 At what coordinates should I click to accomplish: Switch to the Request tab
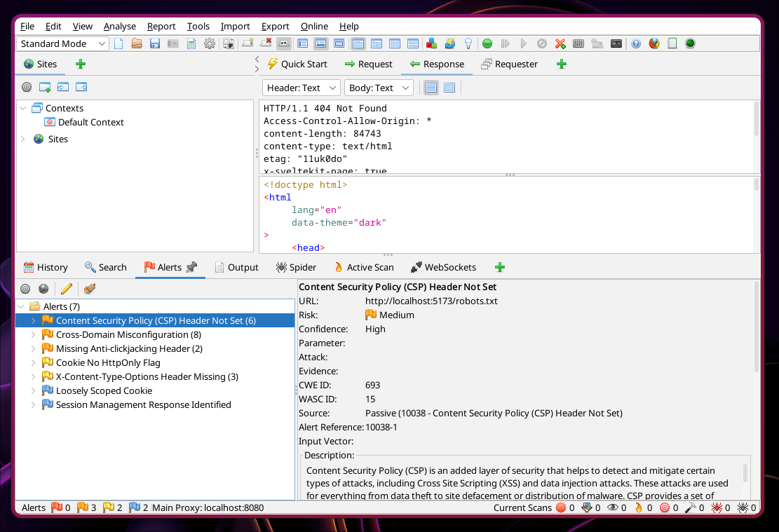click(369, 64)
